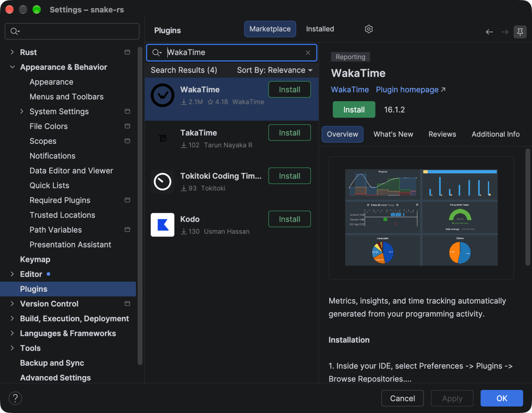Click the plugin description scrollbar
This screenshot has width=532, height=413.
click(x=528, y=207)
